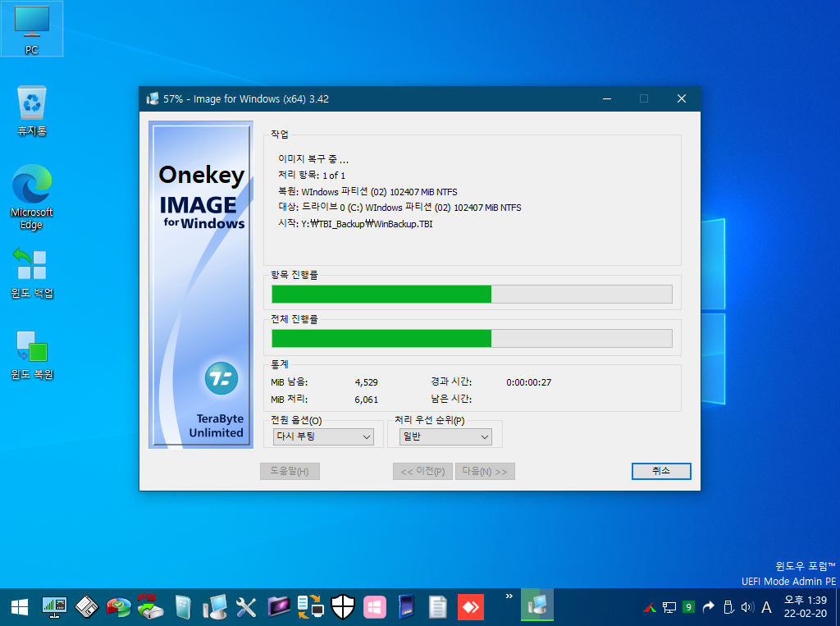Click the curved arrow tray icon
Image resolution: width=840 pixels, height=626 pixels.
click(708, 607)
